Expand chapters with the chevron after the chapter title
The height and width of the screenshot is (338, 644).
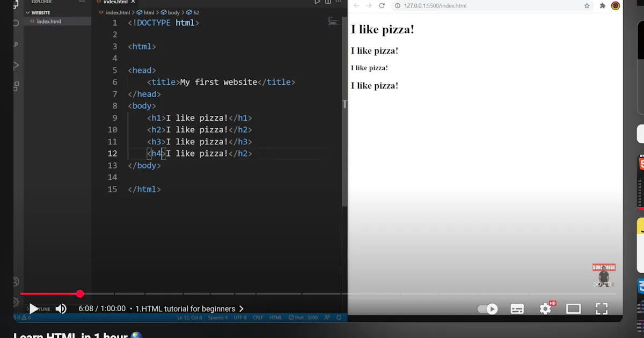pos(241,308)
